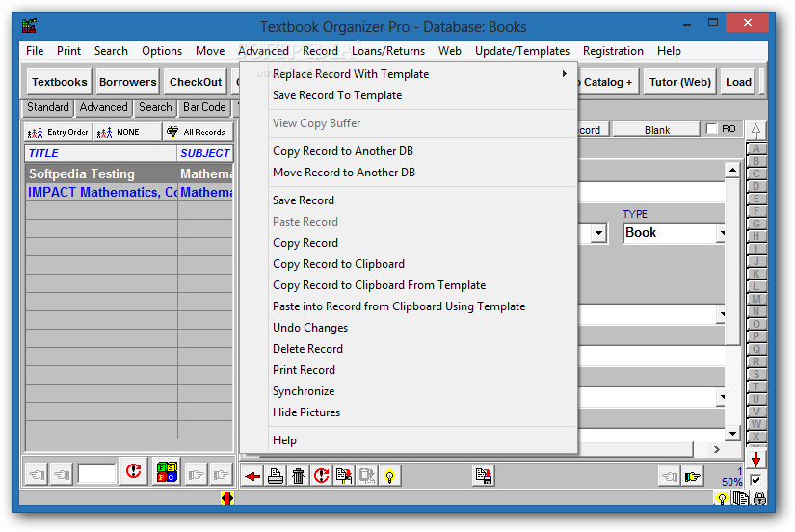Click the yellow lightbulb icon in record toolbar
795x532 pixels.
[389, 476]
